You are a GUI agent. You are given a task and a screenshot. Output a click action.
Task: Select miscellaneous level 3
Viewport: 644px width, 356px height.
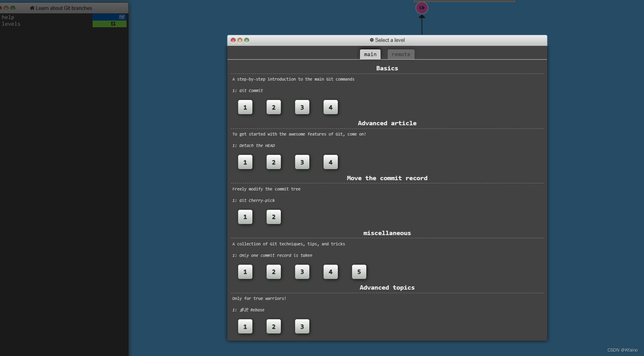pyautogui.click(x=302, y=272)
